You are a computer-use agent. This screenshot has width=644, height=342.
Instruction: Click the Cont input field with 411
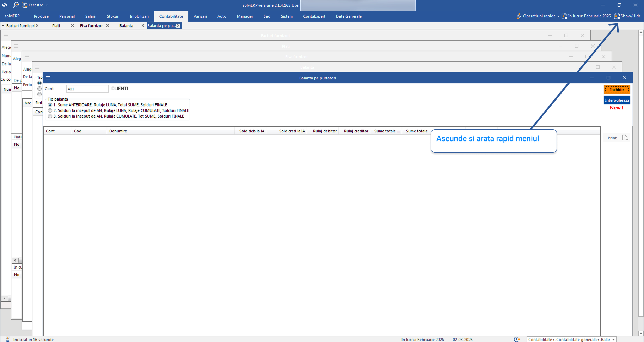87,89
